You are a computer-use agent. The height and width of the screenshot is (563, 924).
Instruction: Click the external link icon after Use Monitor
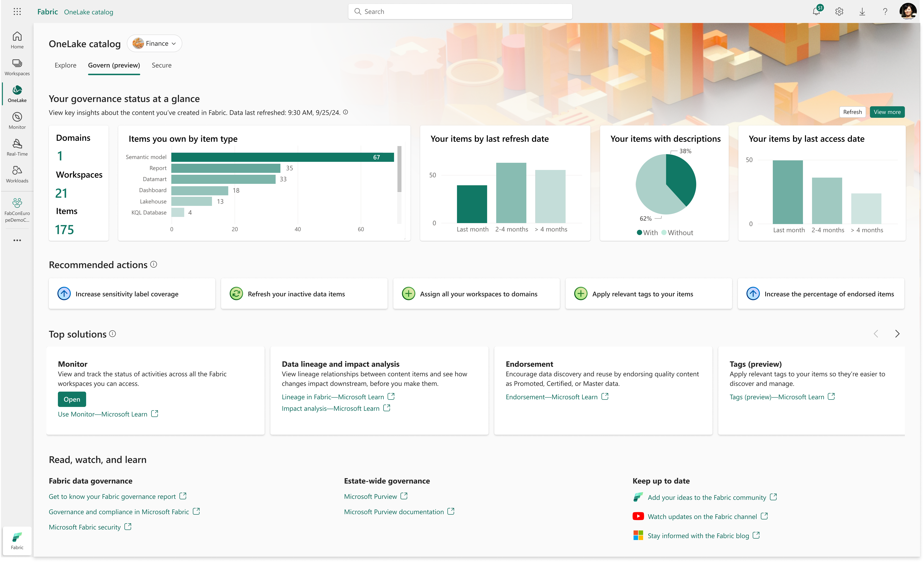click(155, 414)
